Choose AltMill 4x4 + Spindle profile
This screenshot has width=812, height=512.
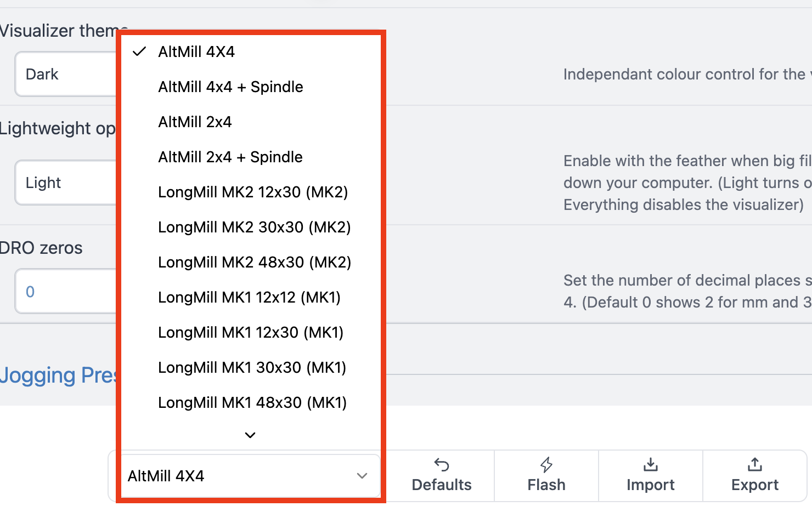coord(230,87)
